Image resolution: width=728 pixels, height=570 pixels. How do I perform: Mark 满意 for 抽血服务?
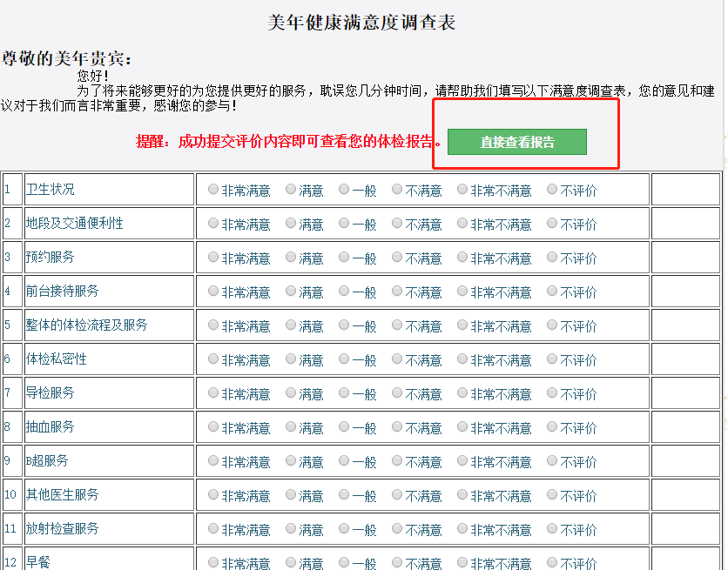[x=289, y=426]
